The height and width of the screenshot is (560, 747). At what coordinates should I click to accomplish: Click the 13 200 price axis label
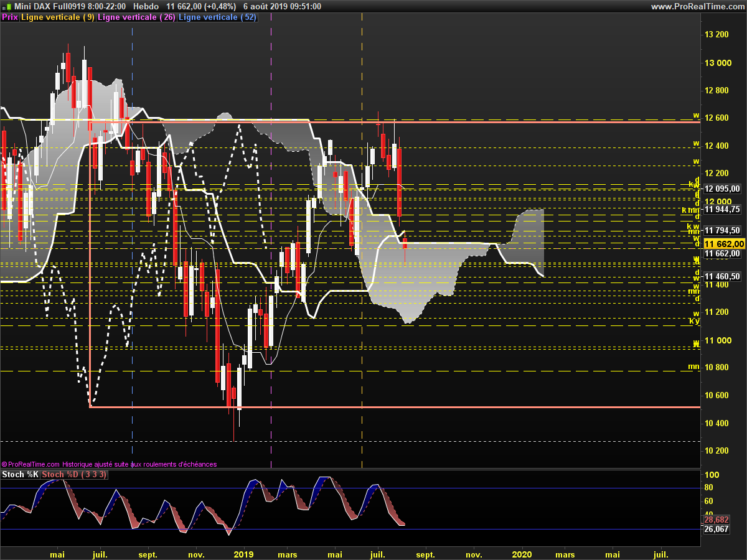[716, 35]
